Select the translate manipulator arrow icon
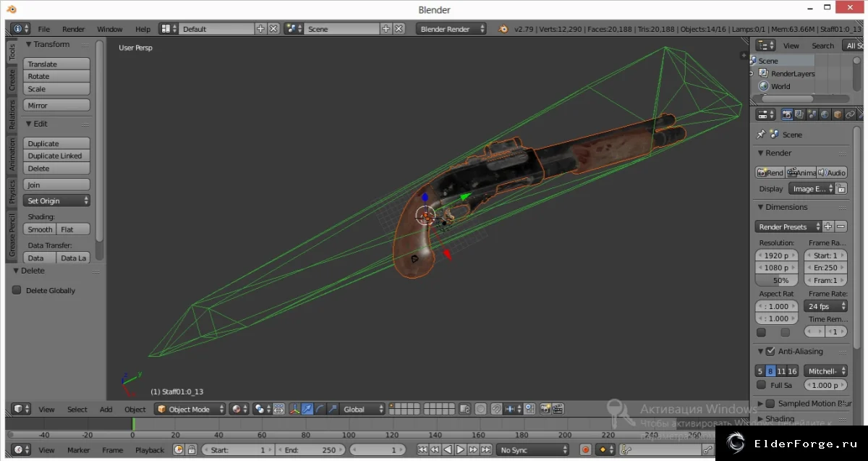This screenshot has width=868, height=461. [x=307, y=409]
